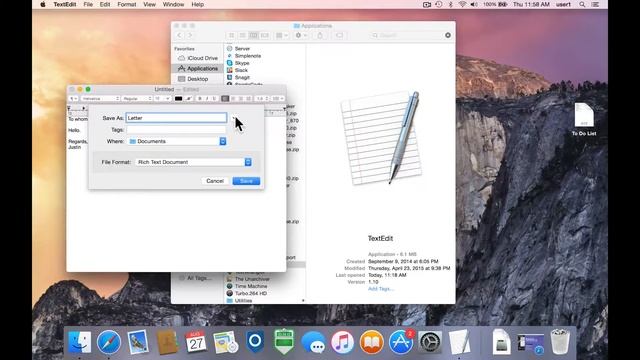Switch Finder to Cover Flow view
The height and width of the screenshot is (360, 640).
click(x=264, y=36)
